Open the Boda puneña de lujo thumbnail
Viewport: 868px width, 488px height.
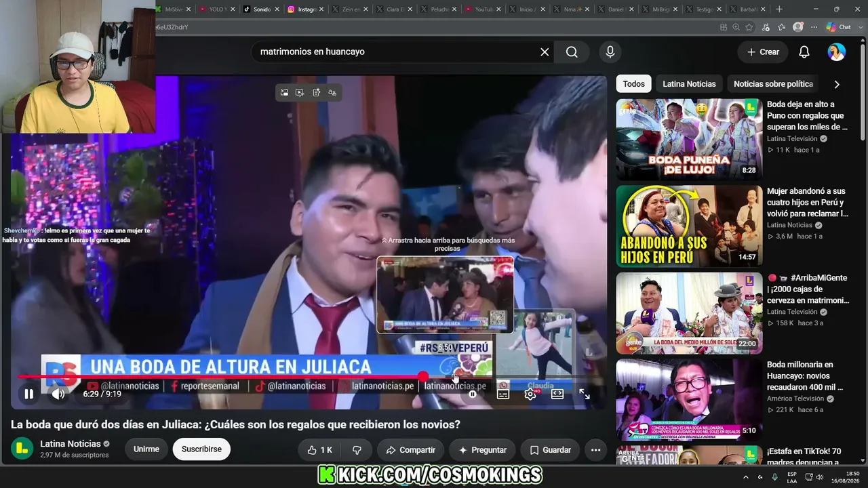click(689, 140)
